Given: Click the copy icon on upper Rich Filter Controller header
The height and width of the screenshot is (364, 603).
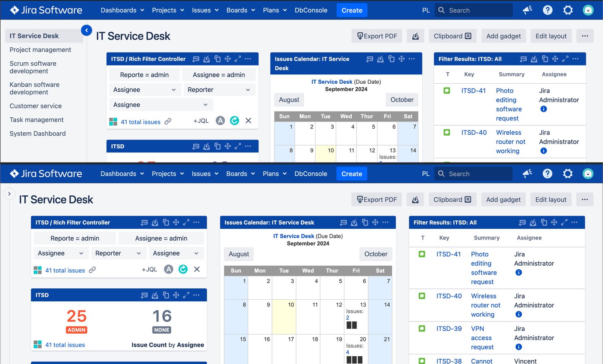Looking at the screenshot, I should click(x=217, y=59).
